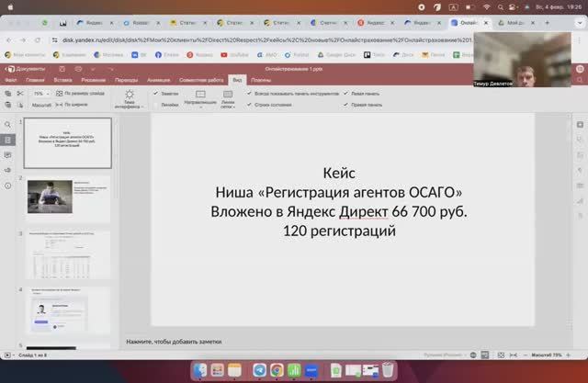This screenshot has width=588, height=383.
Task: Open Google Chrome in the Dock
Action: coord(277,370)
